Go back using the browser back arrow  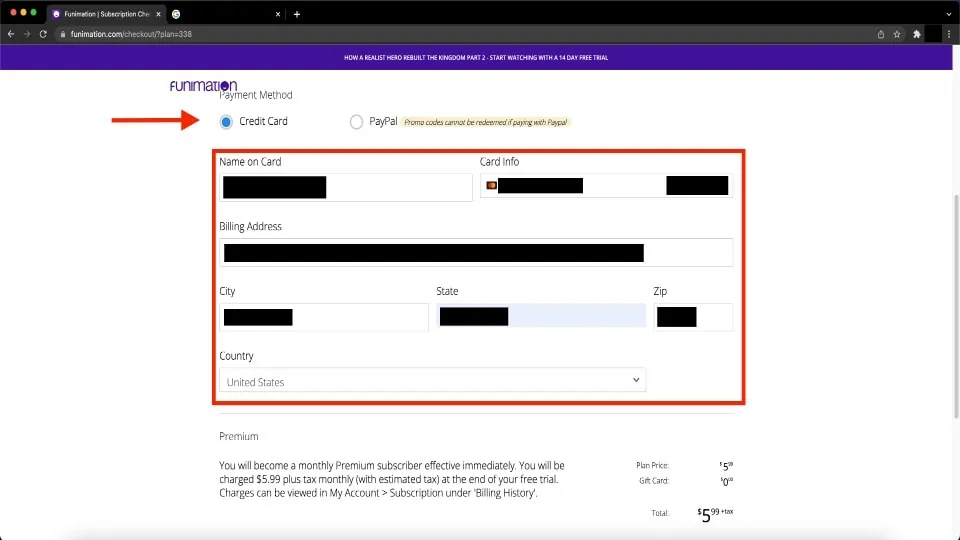11,34
